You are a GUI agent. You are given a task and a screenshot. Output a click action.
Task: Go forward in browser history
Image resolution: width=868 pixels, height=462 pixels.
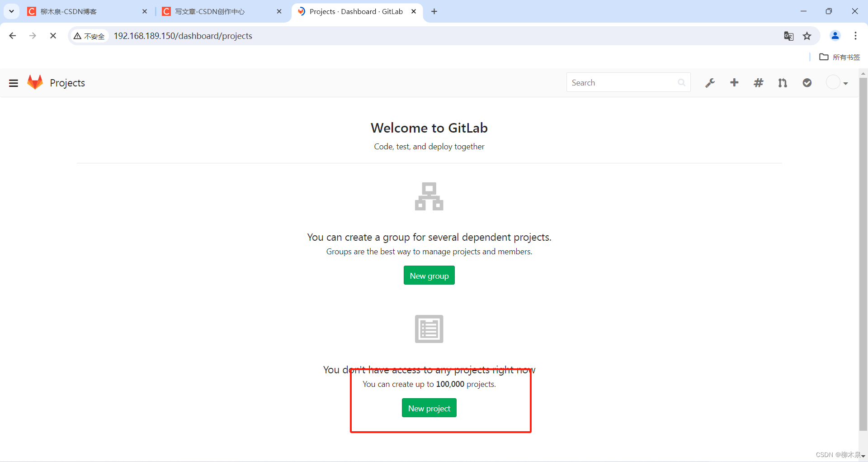[33, 36]
